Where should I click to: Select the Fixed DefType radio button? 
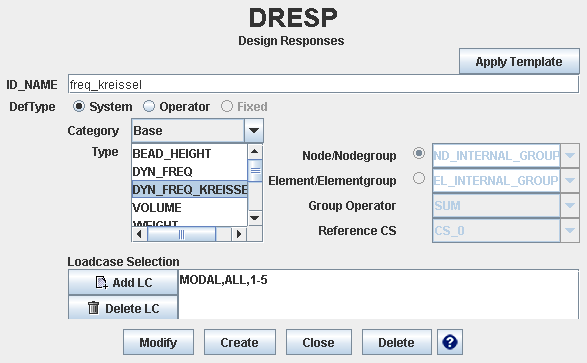coord(226,107)
